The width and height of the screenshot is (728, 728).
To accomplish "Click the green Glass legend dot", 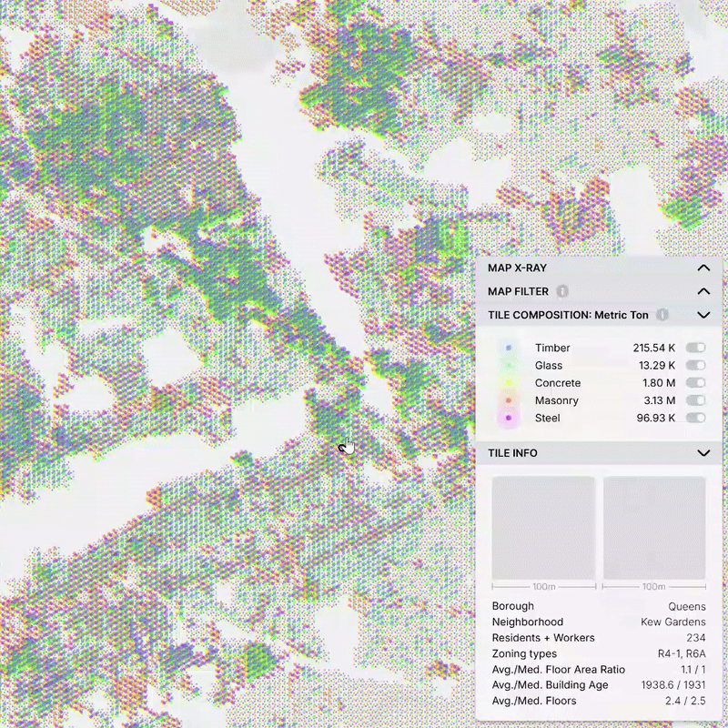I will pos(509,366).
